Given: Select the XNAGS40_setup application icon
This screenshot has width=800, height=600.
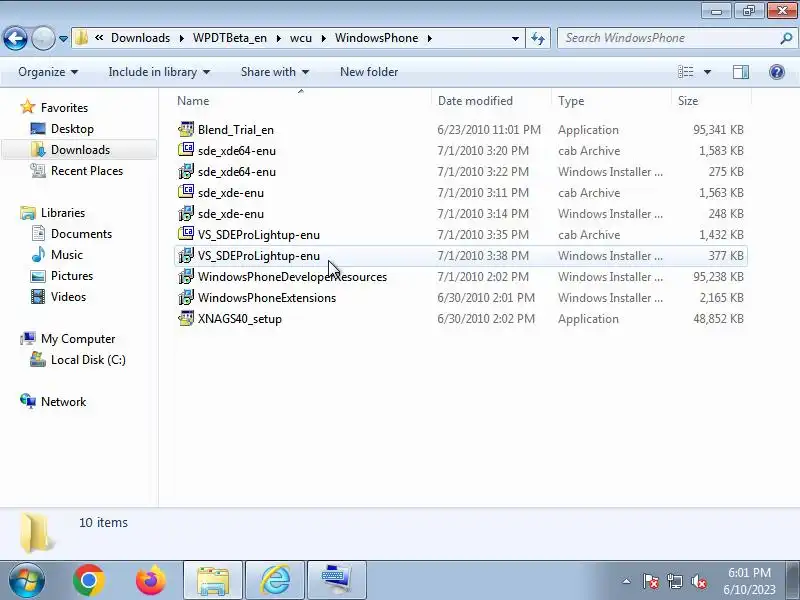Looking at the screenshot, I should [186, 318].
